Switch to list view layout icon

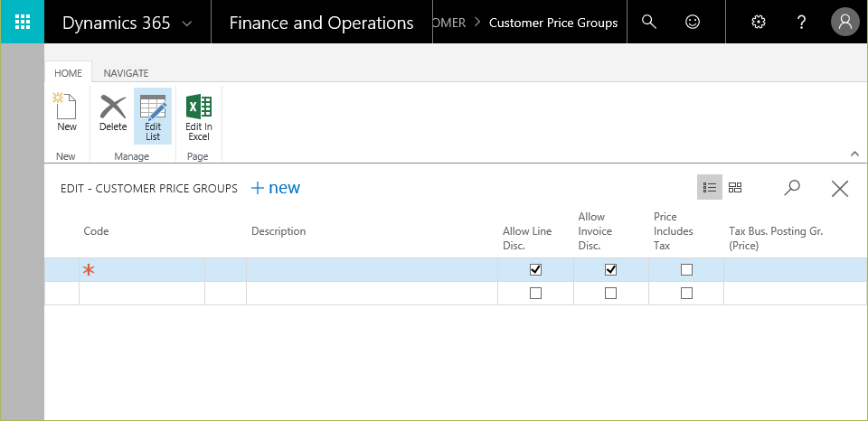(x=710, y=188)
